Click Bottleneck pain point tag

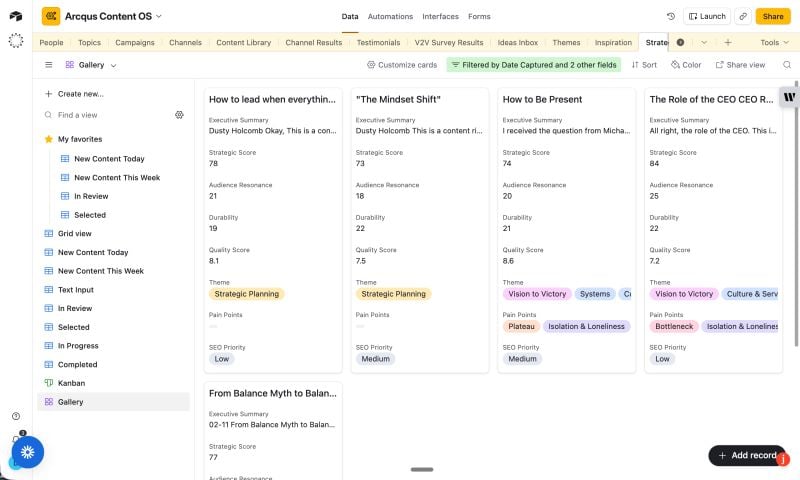[674, 326]
